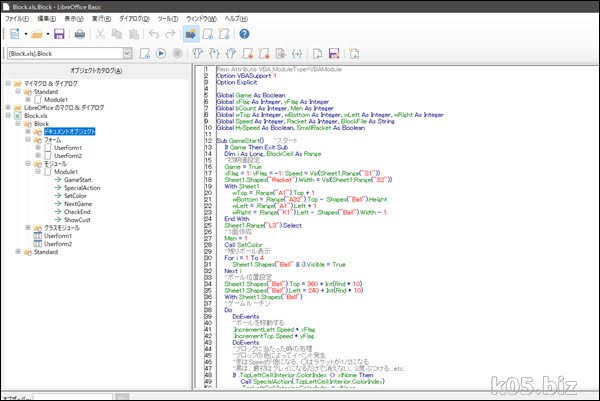This screenshot has height=401, width=600.
Task: Open the New document dropdown arrow
Action: [x=26, y=34]
